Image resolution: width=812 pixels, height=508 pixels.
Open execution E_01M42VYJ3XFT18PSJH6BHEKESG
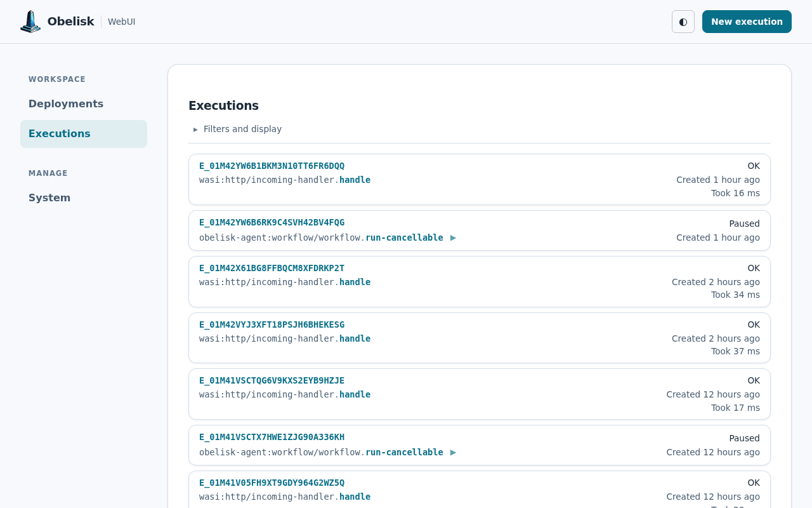(x=272, y=324)
